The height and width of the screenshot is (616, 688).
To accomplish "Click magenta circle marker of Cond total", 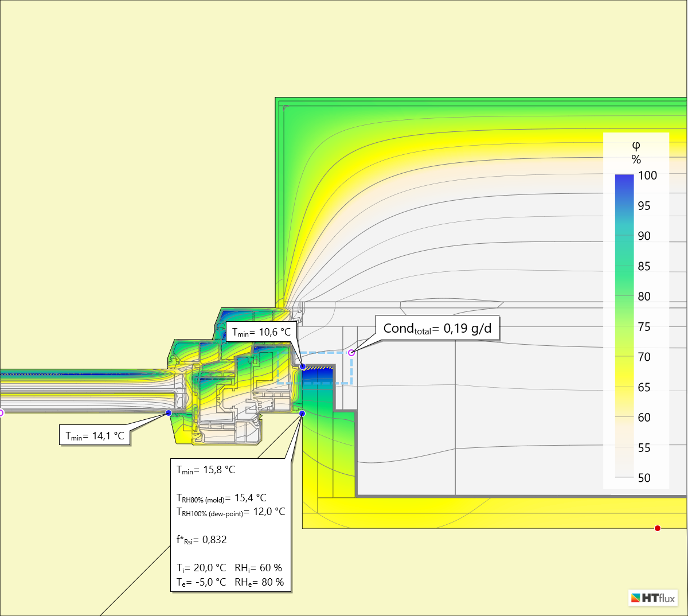I will [351, 353].
